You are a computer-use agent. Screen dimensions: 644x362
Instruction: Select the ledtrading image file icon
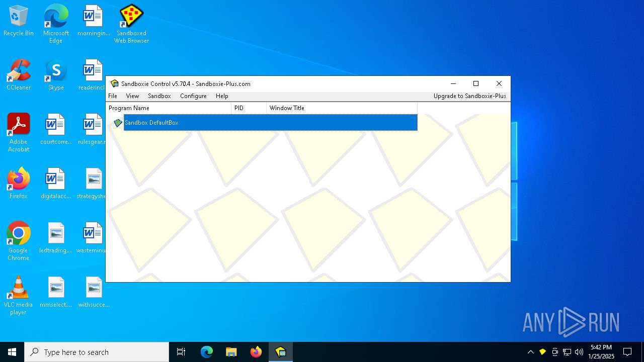pos(56,238)
